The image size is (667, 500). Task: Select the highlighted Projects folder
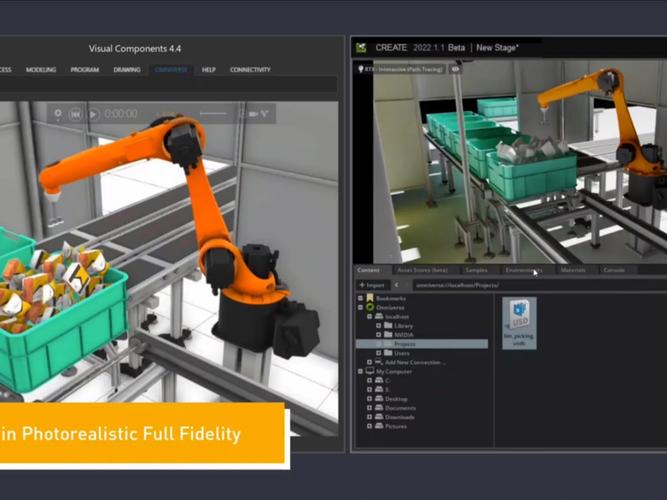point(422,344)
